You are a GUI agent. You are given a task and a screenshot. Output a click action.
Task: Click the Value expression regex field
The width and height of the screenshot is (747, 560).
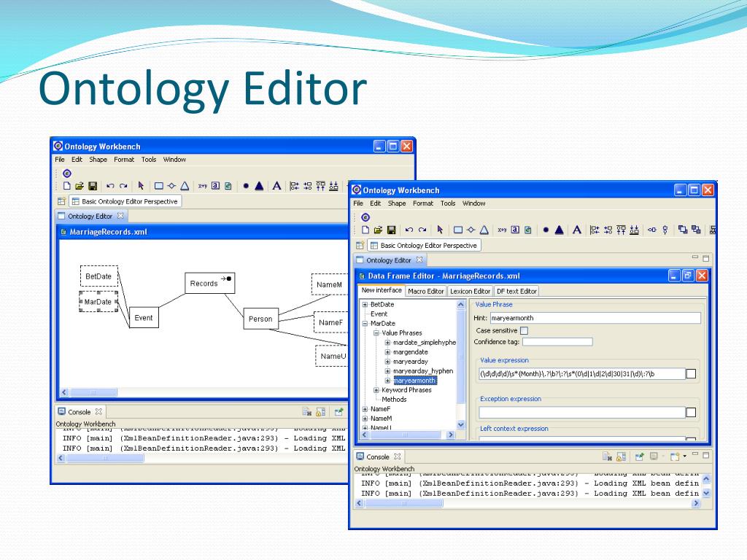point(581,374)
